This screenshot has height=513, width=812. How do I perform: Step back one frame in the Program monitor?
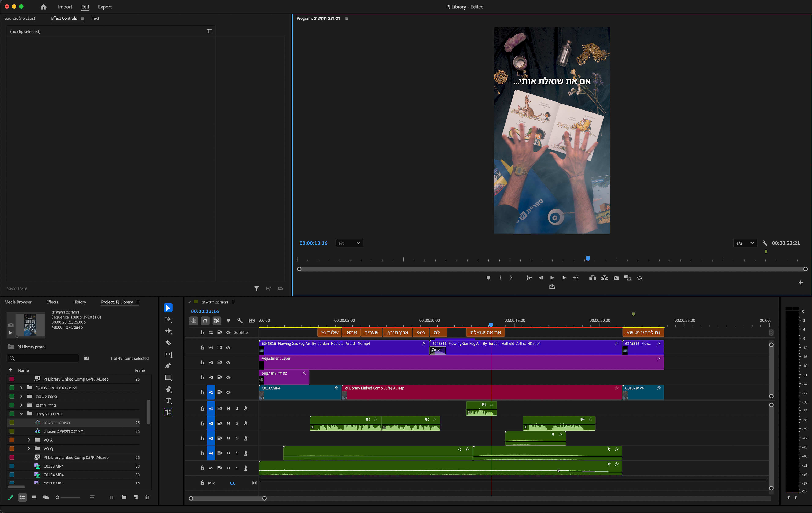[541, 278]
